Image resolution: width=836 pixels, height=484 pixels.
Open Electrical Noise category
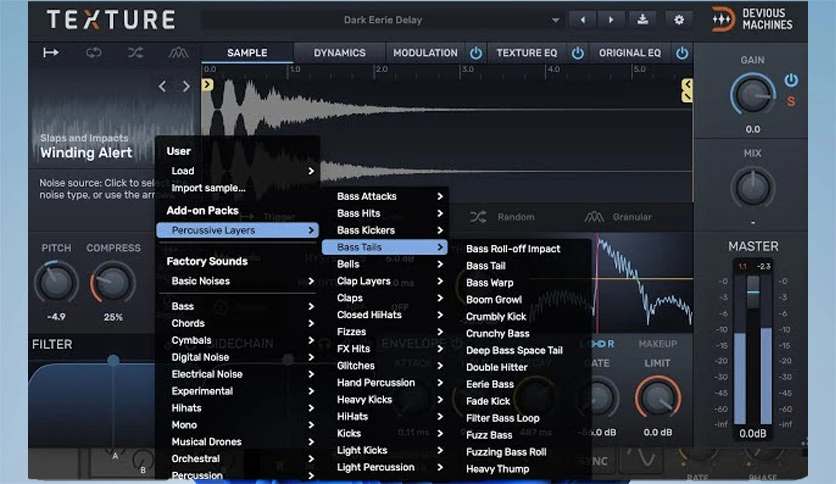click(x=238, y=374)
